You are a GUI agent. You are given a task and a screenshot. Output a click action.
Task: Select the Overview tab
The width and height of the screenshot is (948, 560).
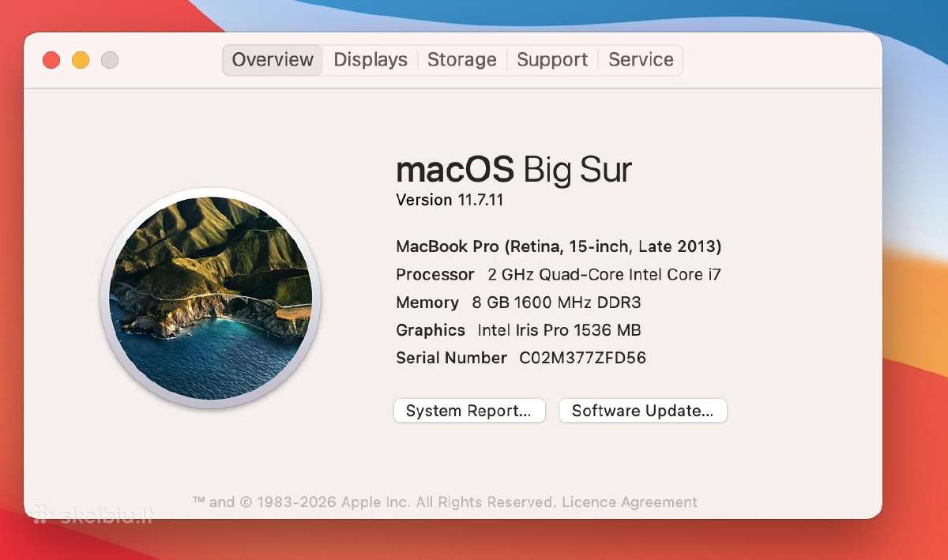(x=273, y=60)
